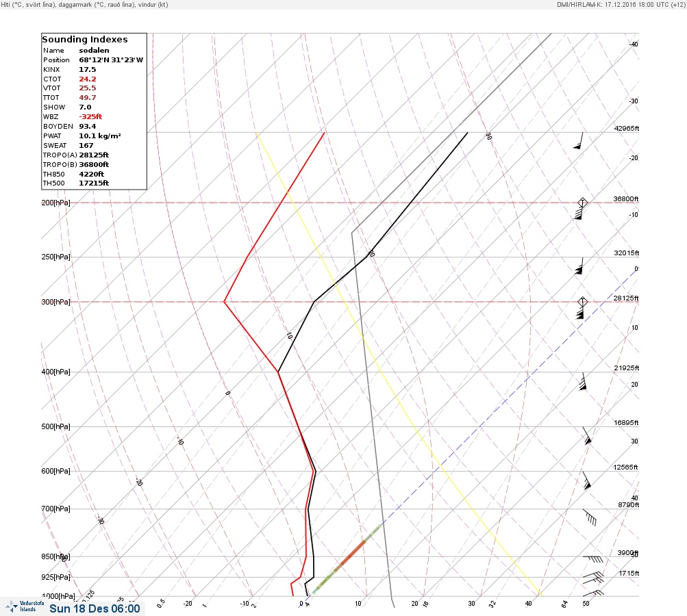Click the 600[hPa] pressure label
This screenshot has height=616, width=687.
[x=55, y=471]
